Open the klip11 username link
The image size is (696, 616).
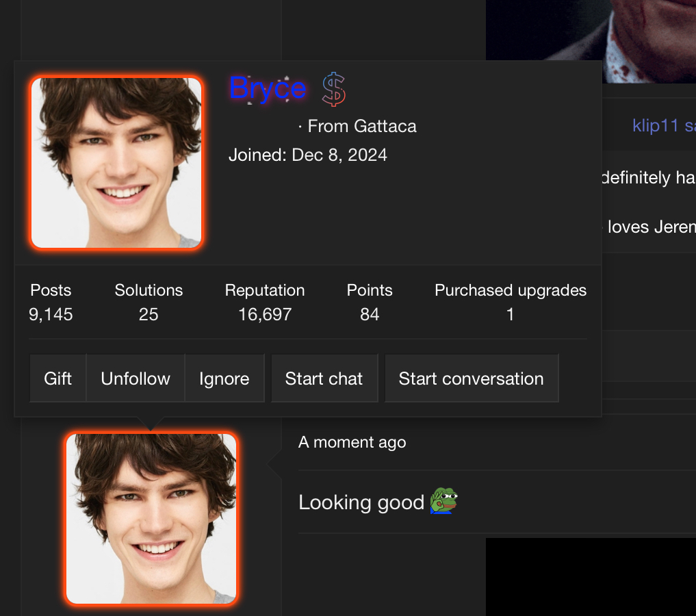(655, 126)
